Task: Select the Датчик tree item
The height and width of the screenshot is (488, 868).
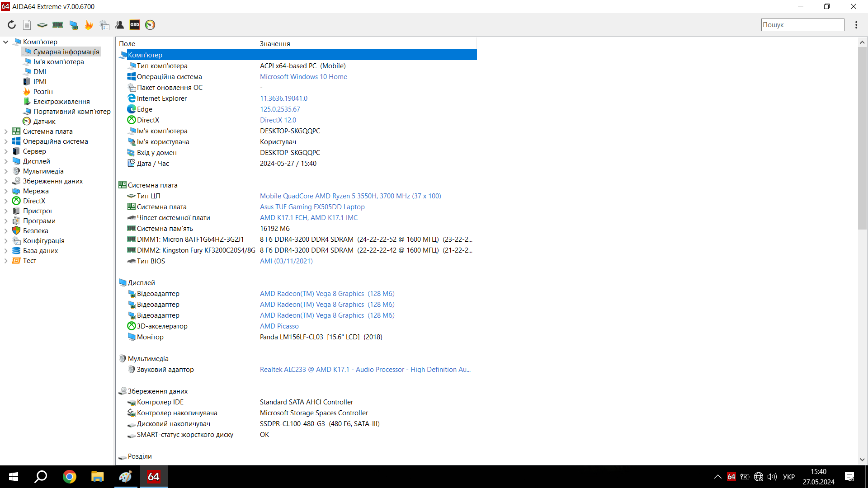Action: point(44,122)
